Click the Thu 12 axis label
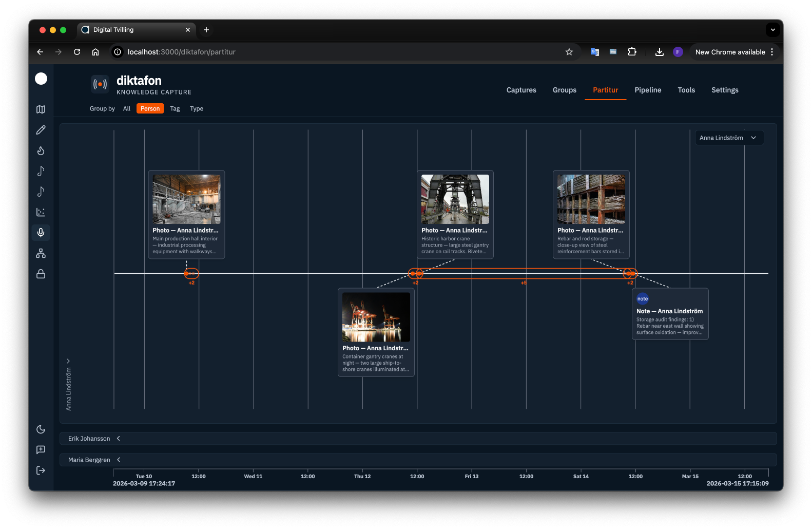The width and height of the screenshot is (812, 529). click(362, 477)
